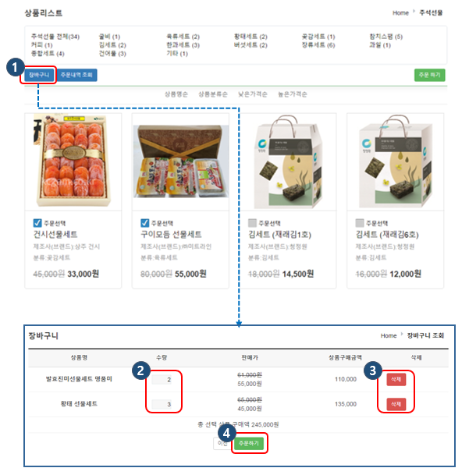Click the 주문내역 조회 button
Screen dimensions: 476x475
(x=76, y=75)
